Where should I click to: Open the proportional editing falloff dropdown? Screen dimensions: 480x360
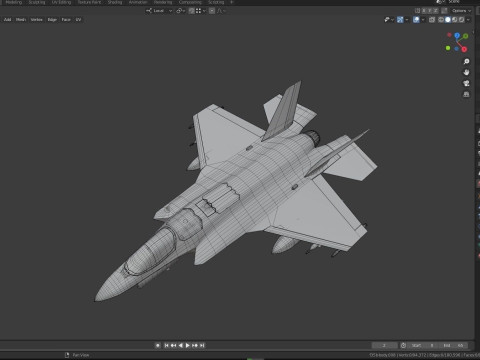point(221,11)
